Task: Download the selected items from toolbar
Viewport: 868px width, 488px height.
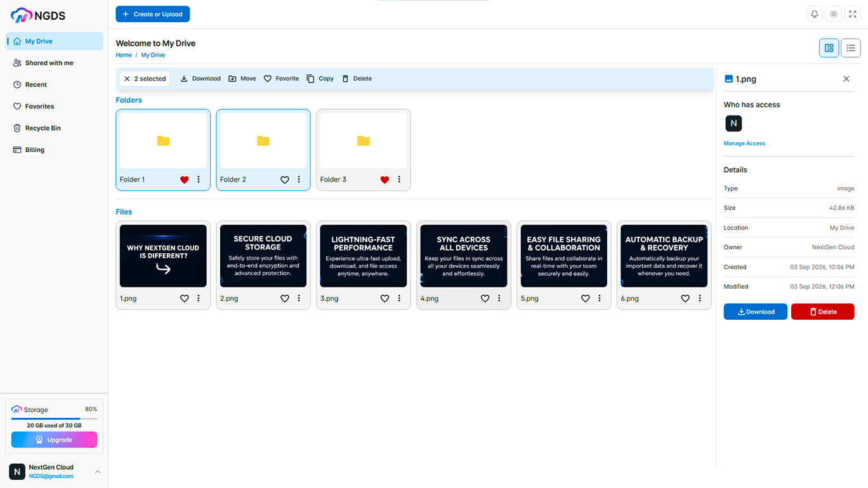Action: tap(201, 79)
